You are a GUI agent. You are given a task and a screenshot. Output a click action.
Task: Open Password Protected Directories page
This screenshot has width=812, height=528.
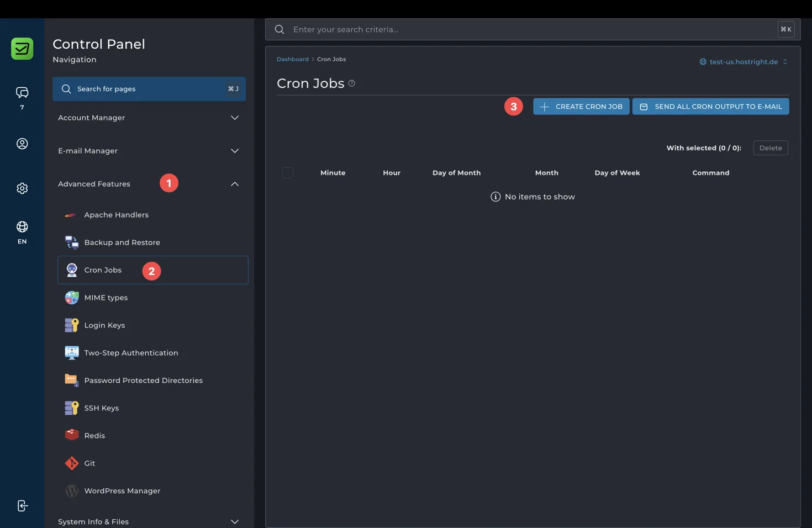153,381
